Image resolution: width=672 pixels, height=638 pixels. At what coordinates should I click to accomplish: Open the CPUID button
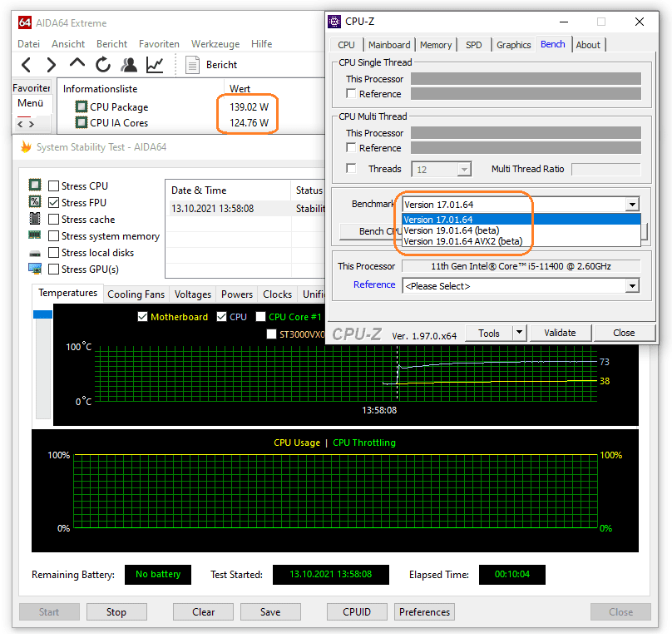click(x=357, y=612)
